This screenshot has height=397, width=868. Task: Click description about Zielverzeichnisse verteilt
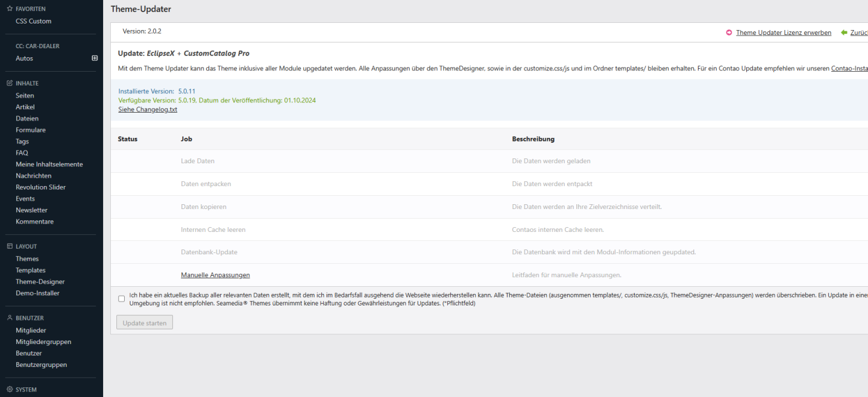click(587, 207)
